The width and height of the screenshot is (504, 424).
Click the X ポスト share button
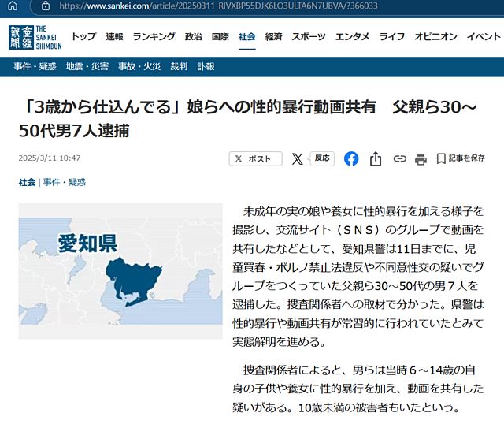click(x=255, y=158)
